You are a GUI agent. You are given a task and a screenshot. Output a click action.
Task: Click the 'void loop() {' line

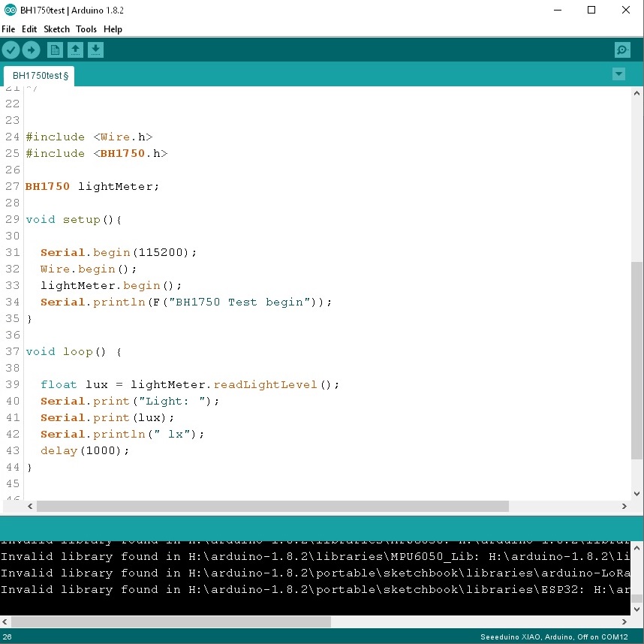[x=74, y=351]
